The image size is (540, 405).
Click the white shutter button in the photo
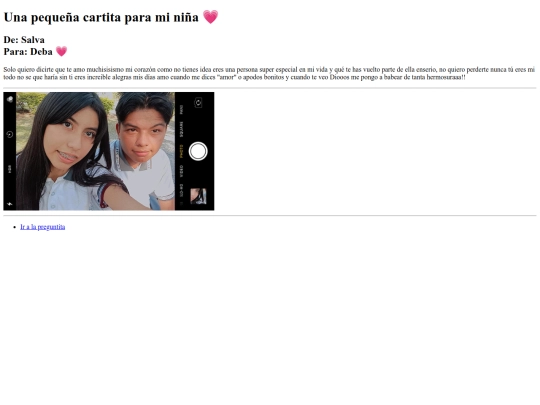[198, 151]
